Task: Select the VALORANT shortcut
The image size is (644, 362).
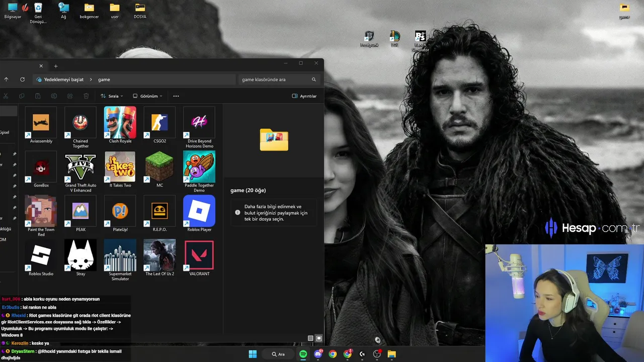Action: point(199,258)
